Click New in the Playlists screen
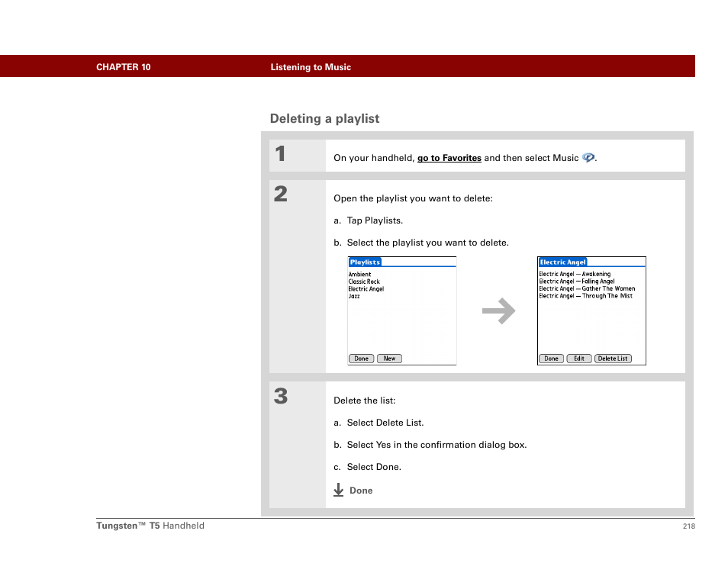This screenshot has height=563, width=728. pos(389,359)
